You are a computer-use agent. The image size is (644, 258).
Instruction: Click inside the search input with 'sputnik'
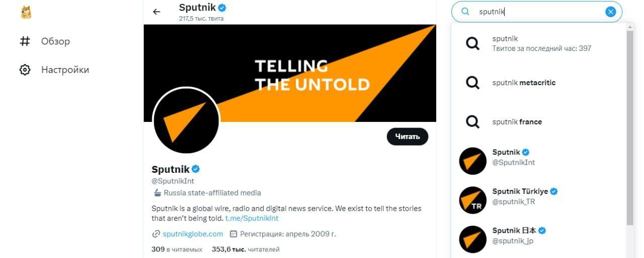pyautogui.click(x=538, y=12)
